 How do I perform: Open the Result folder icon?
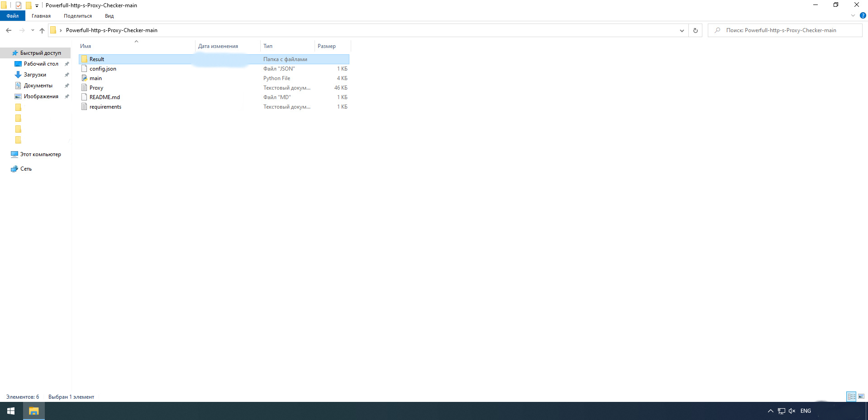84,59
